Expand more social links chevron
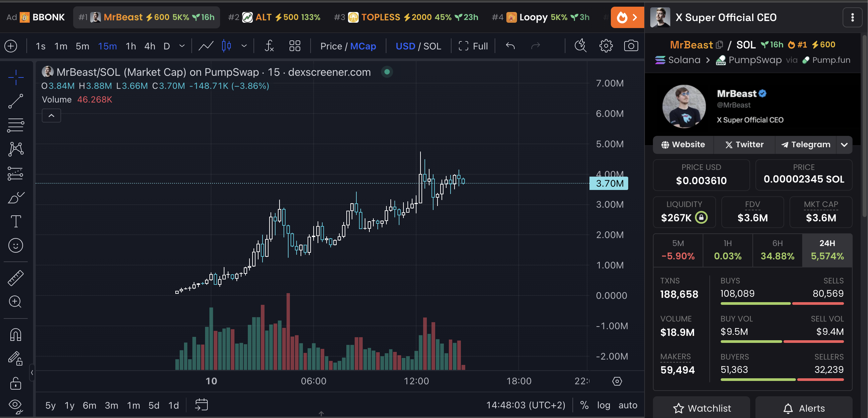Viewport: 868px width, 418px height. [844, 145]
